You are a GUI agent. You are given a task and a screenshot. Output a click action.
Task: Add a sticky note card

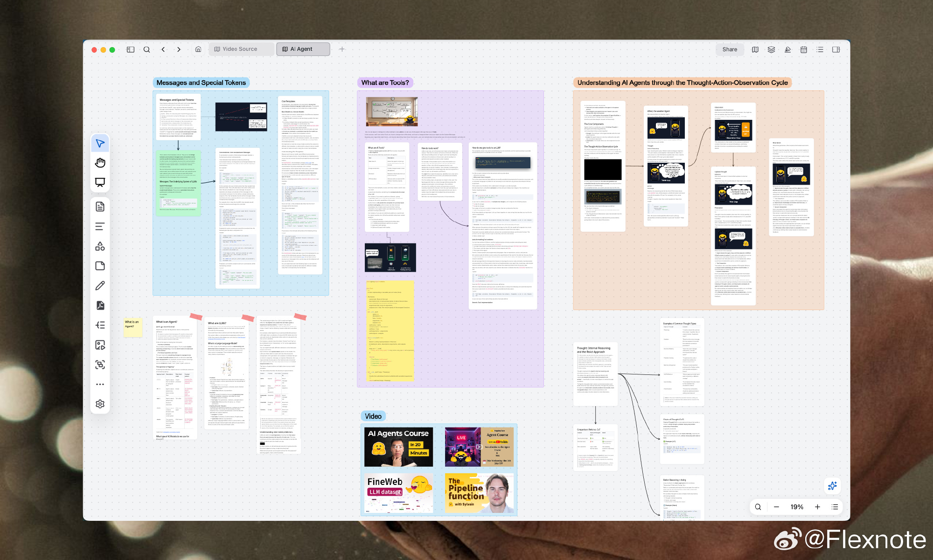(100, 266)
